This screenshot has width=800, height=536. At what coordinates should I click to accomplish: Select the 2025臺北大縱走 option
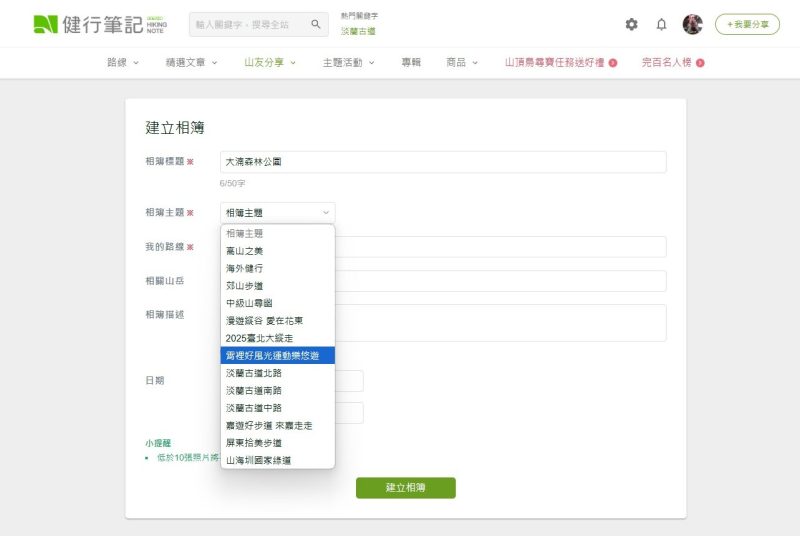click(x=260, y=338)
